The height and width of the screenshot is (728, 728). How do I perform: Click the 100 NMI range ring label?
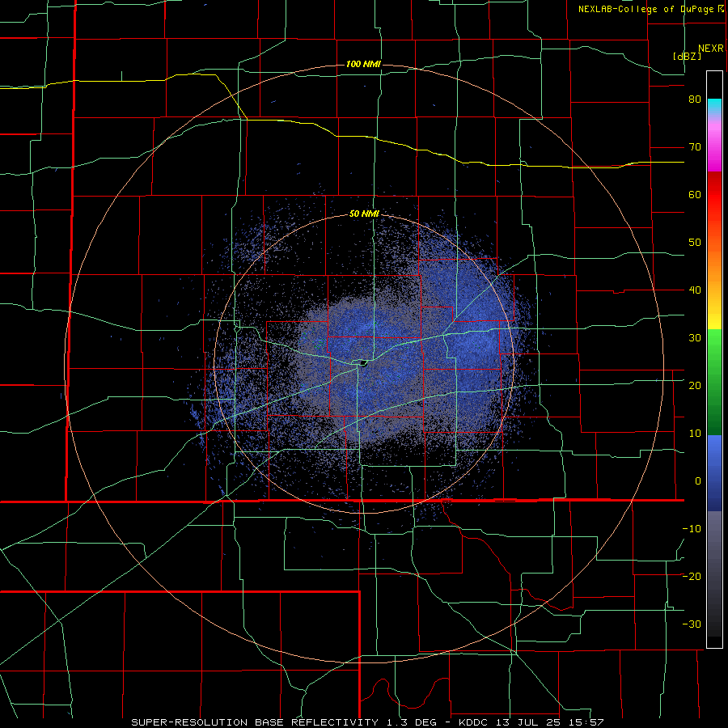pyautogui.click(x=363, y=64)
